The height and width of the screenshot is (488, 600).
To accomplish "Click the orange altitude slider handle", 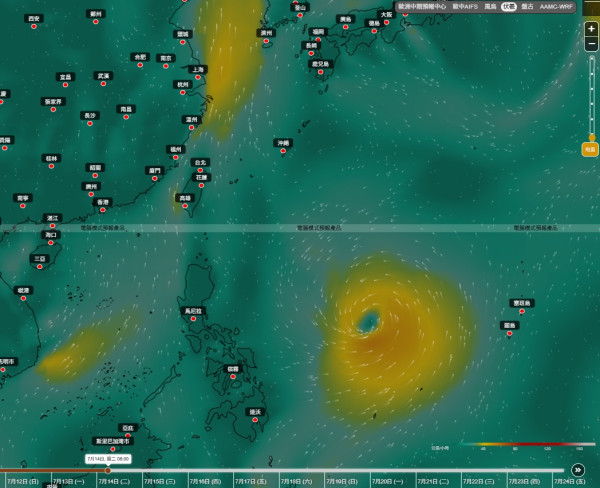I will (x=592, y=137).
